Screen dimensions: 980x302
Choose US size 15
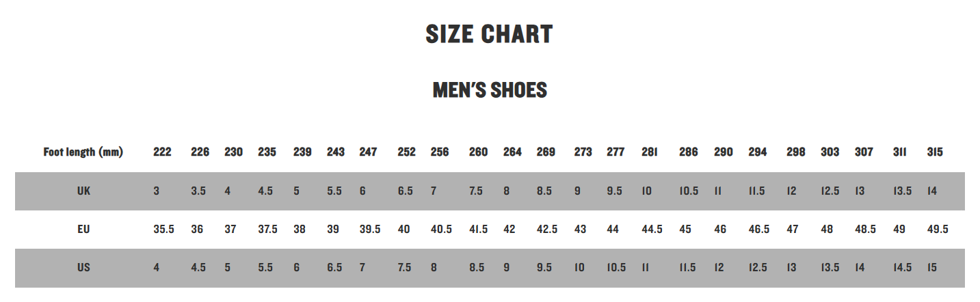[933, 268]
